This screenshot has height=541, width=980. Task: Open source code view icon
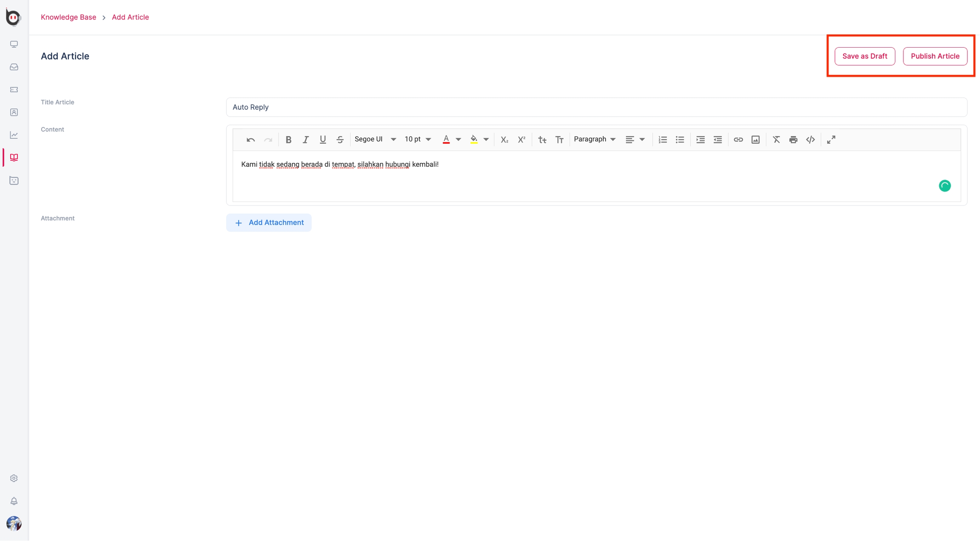[810, 140]
